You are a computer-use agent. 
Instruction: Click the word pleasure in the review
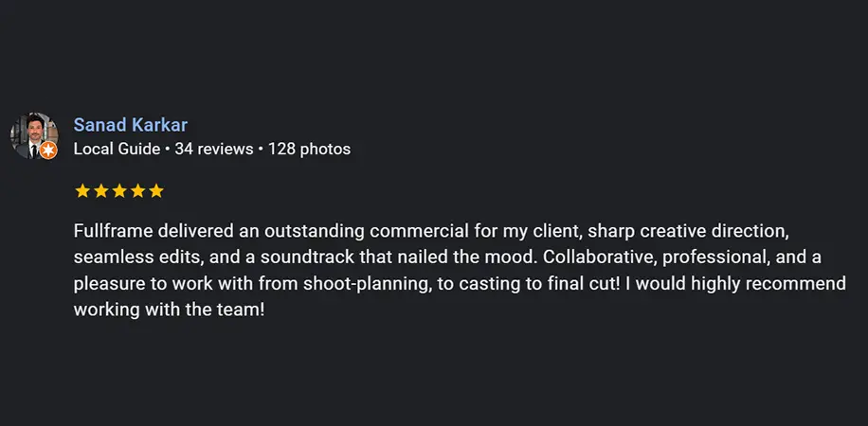click(x=108, y=284)
